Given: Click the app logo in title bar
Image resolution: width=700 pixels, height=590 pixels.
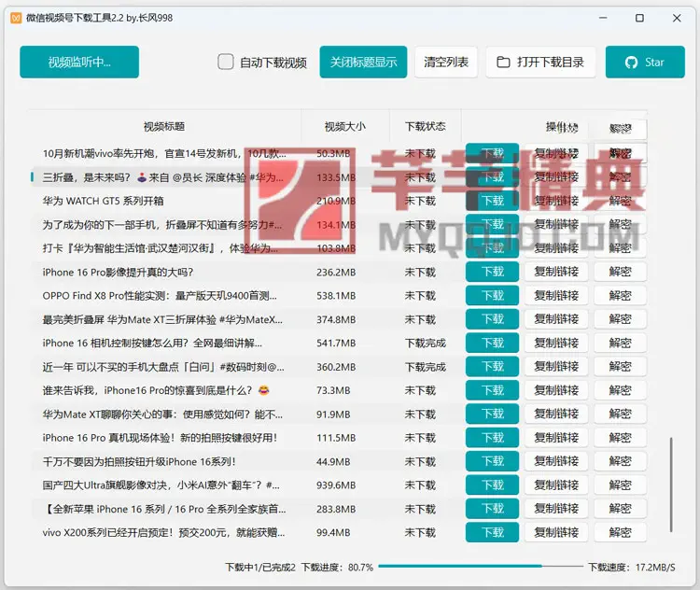Looking at the screenshot, I should 13,18.
